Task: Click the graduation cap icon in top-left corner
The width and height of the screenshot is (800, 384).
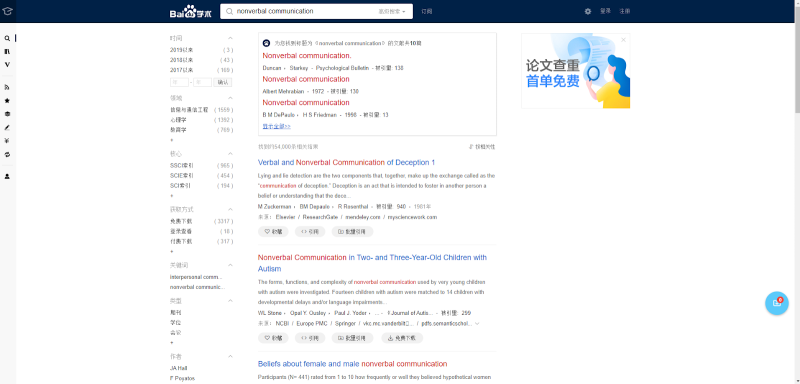Action: click(7, 11)
